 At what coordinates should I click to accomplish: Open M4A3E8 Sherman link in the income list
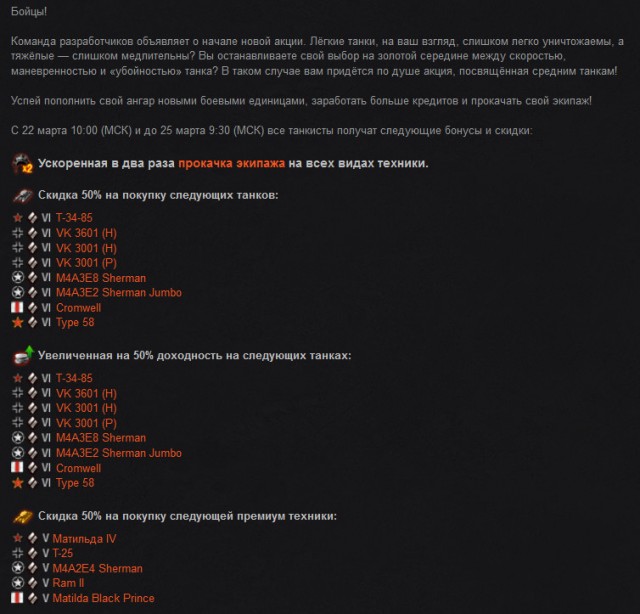(x=101, y=438)
